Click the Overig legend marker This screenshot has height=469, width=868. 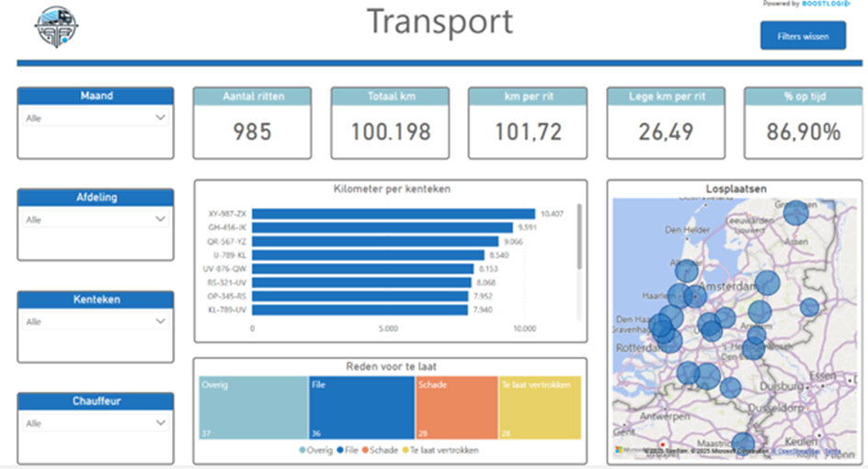pos(303,451)
